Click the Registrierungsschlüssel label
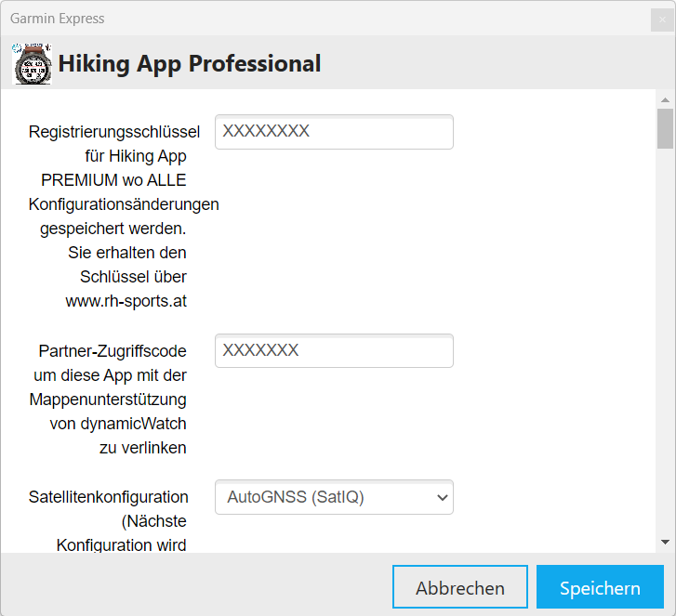Viewport: 676px width, 616px height. click(114, 132)
